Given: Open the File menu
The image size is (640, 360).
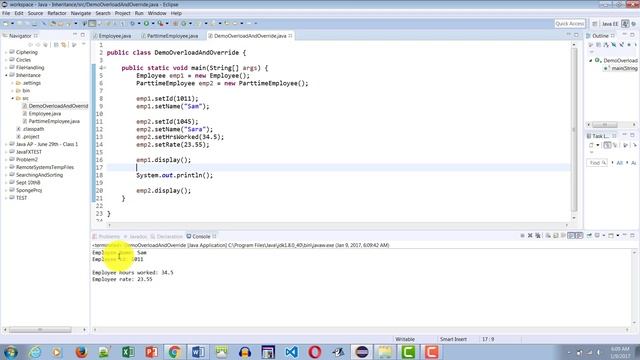Looking at the screenshot, I should point(6,13).
